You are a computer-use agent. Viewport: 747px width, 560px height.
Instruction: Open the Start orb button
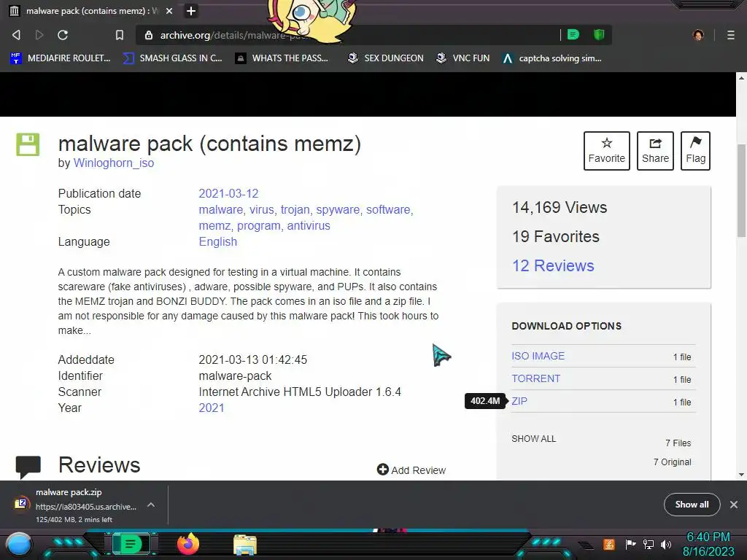[20, 545]
